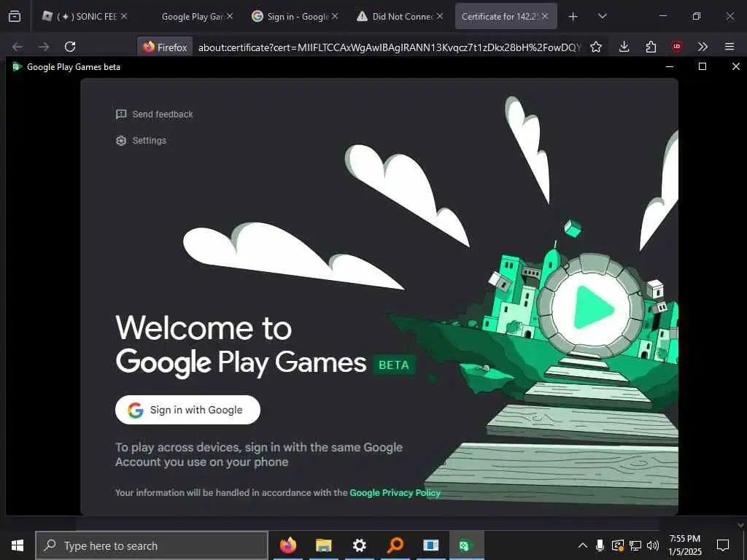747x560 pixels.
Task: Reload the current Firefox page
Action: point(70,47)
